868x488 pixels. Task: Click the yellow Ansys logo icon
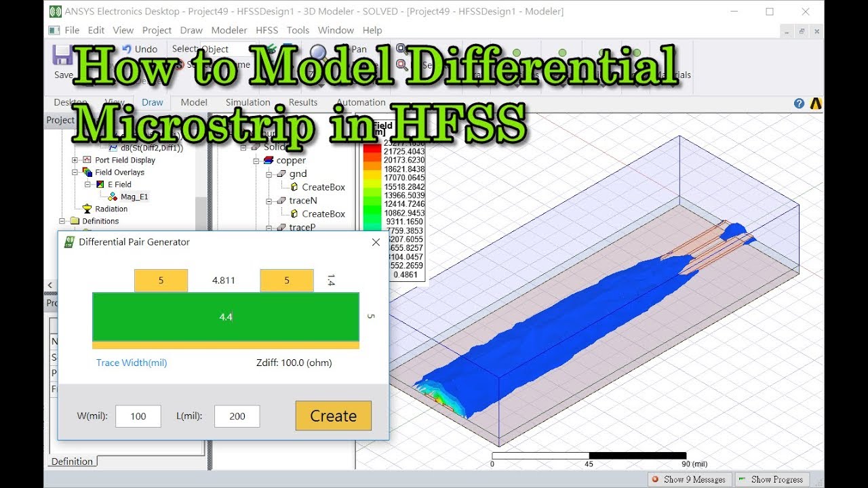click(x=816, y=104)
